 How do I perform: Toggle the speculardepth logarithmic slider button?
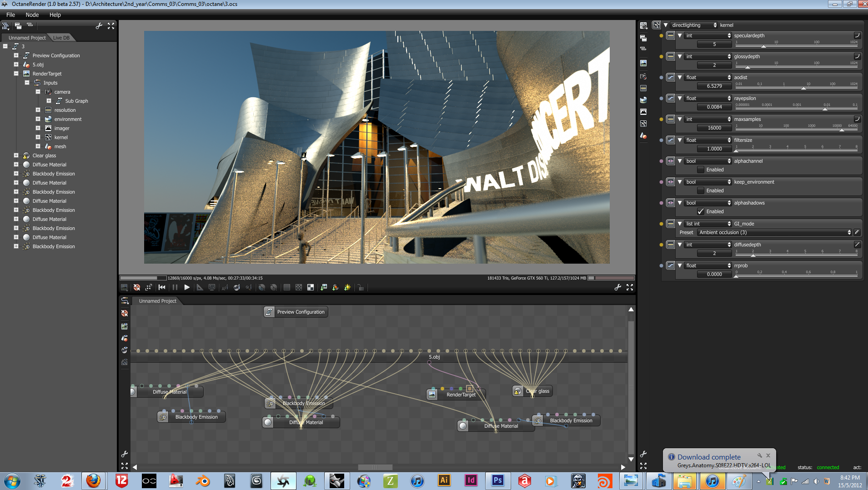pos(857,35)
